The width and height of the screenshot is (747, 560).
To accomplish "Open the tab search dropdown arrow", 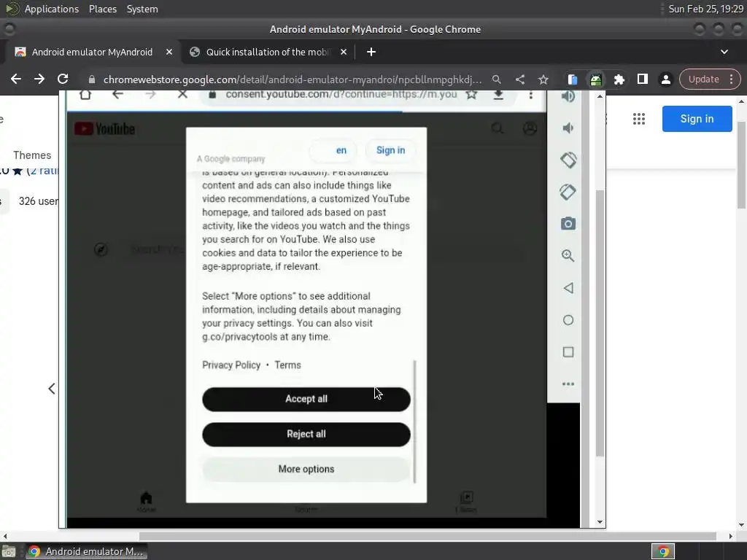I will (724, 52).
